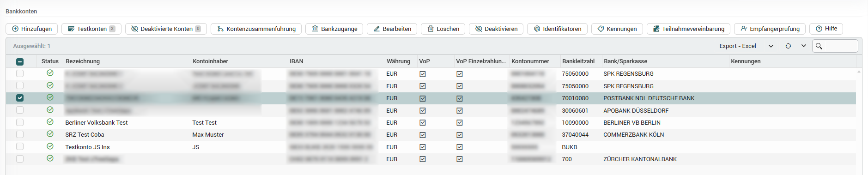Toggle VoP checkbox for Testkonto JS Ins

pyautogui.click(x=423, y=147)
